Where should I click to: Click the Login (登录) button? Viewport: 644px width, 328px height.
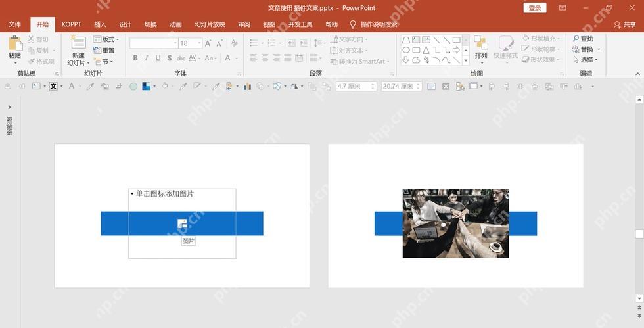(535, 8)
